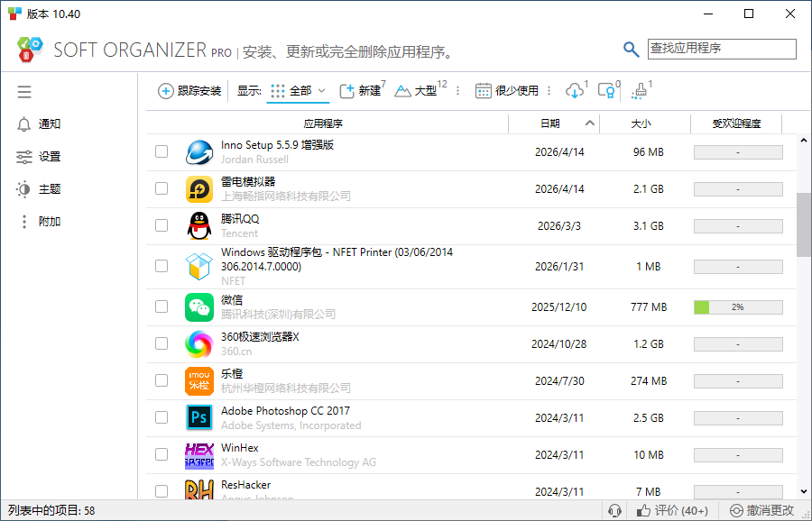Open the overflow dots after 大型 filter
Image resolution: width=812 pixels, height=521 pixels.
[x=457, y=91]
